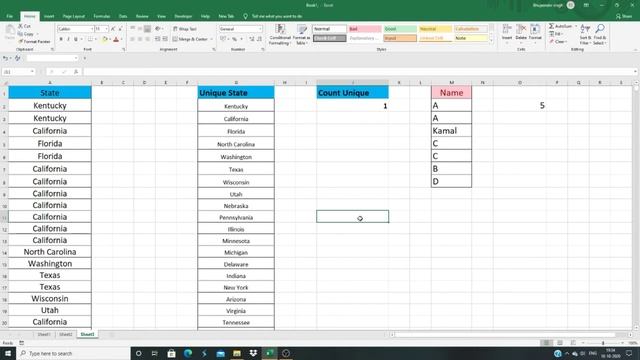Open the File tab
Screen dimensions: 640x360
click(9, 16)
